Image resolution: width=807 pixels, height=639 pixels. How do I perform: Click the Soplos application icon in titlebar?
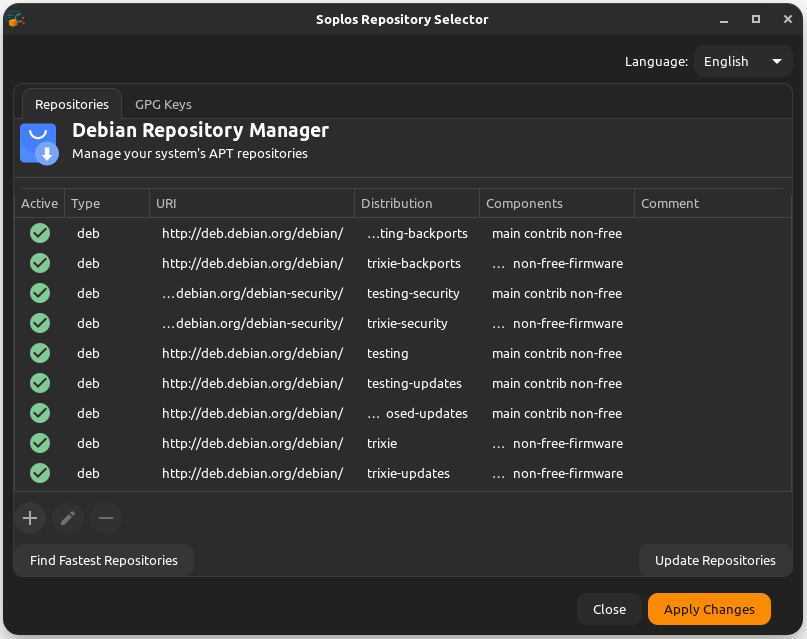[16, 18]
